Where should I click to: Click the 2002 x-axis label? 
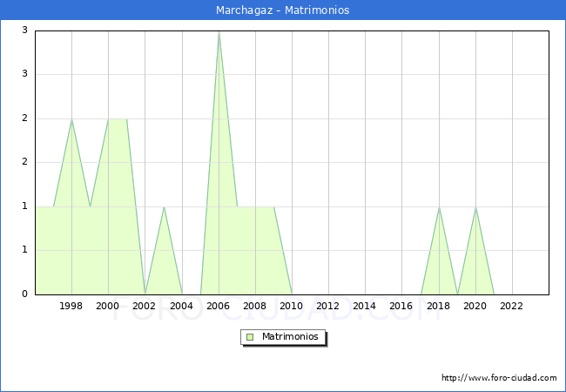144,306
